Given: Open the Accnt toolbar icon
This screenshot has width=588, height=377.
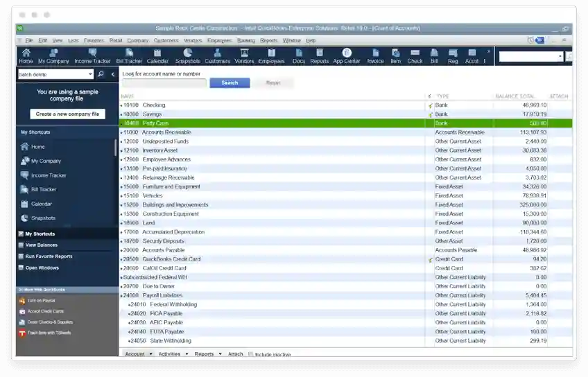Looking at the screenshot, I should coord(472,56).
